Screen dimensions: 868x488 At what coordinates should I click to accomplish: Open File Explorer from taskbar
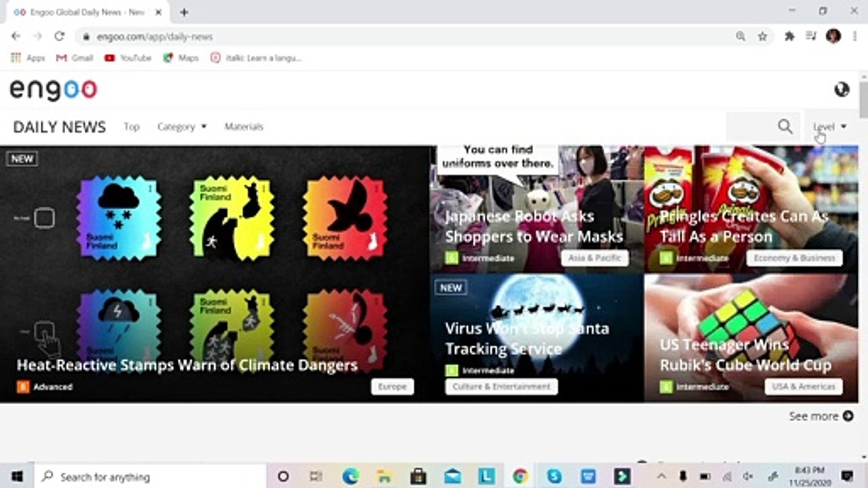(384, 476)
